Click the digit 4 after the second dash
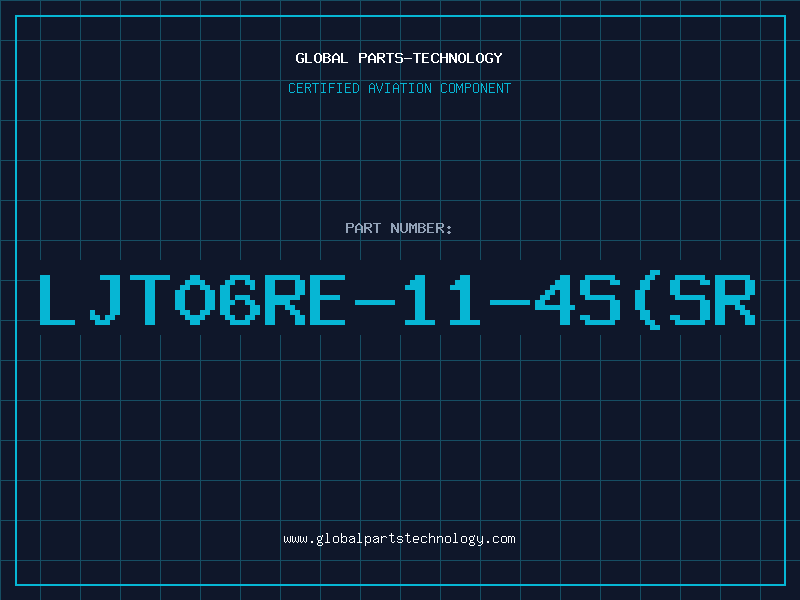The image size is (800, 600). tap(554, 300)
